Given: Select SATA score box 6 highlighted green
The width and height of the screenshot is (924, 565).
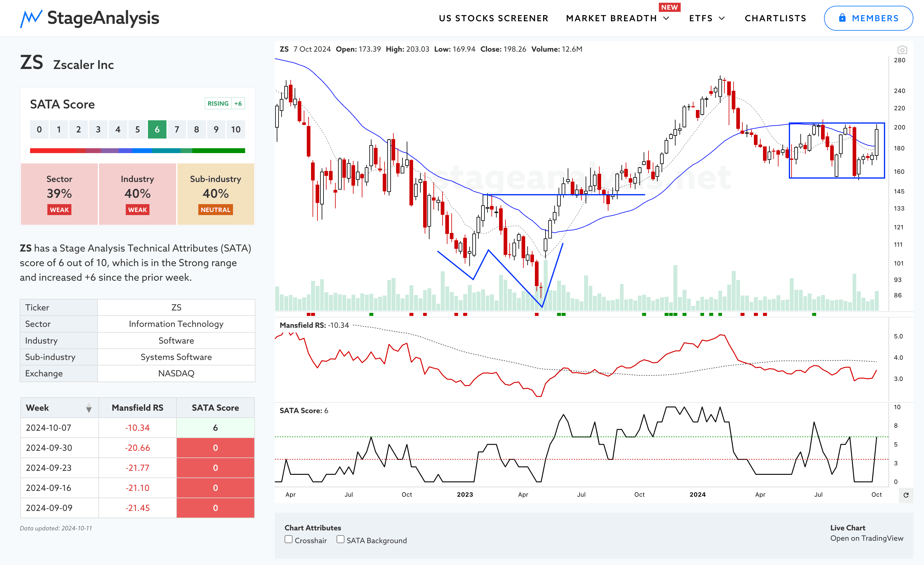Looking at the screenshot, I should tap(157, 130).
